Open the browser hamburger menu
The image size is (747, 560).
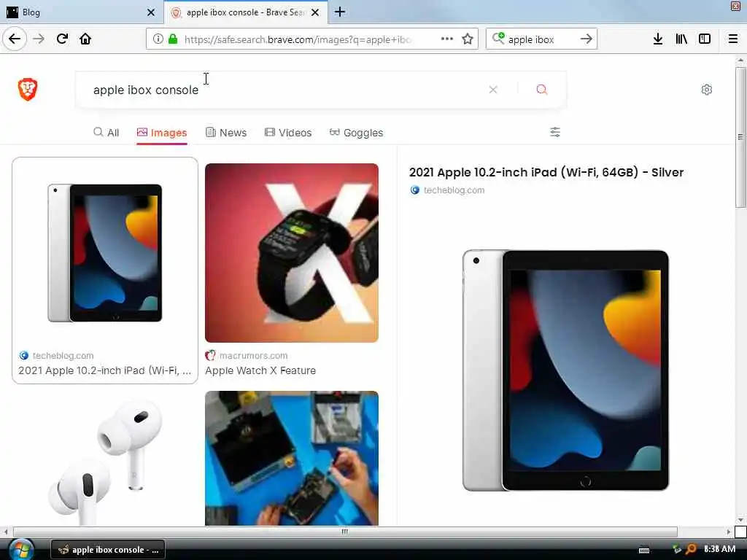pos(733,39)
